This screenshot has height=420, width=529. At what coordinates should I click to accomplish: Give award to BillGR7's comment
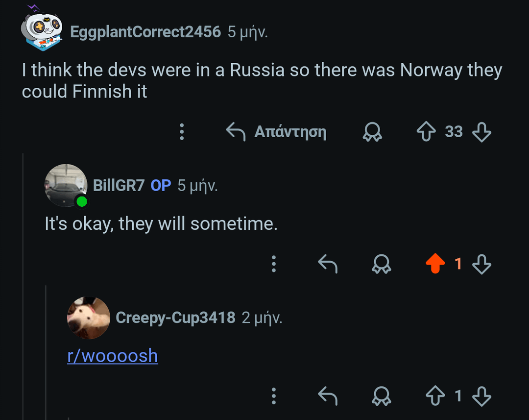tap(382, 264)
